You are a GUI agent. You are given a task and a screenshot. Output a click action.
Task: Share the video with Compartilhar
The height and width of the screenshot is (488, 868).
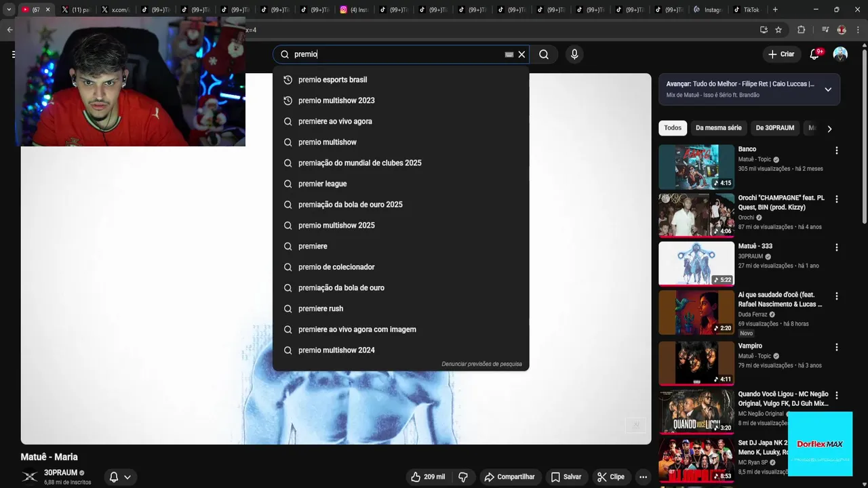tap(510, 477)
